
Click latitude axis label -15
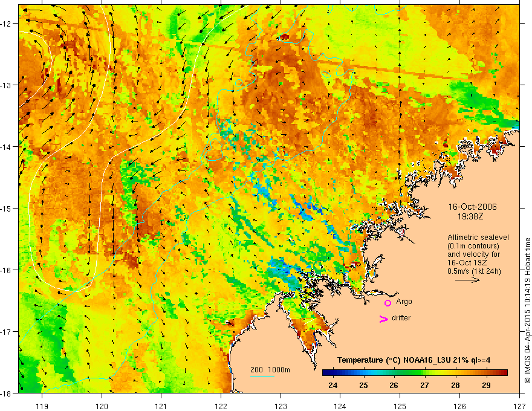tap(5, 209)
